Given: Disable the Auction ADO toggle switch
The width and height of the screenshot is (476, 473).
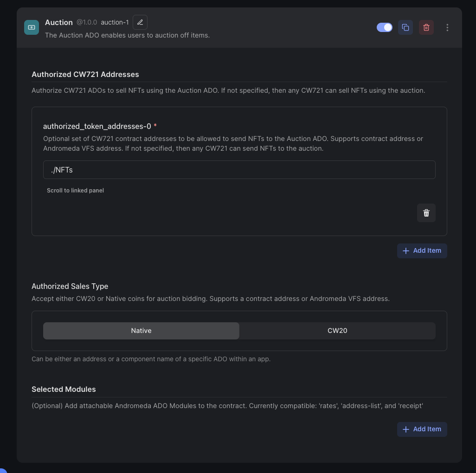Looking at the screenshot, I should pos(385,27).
